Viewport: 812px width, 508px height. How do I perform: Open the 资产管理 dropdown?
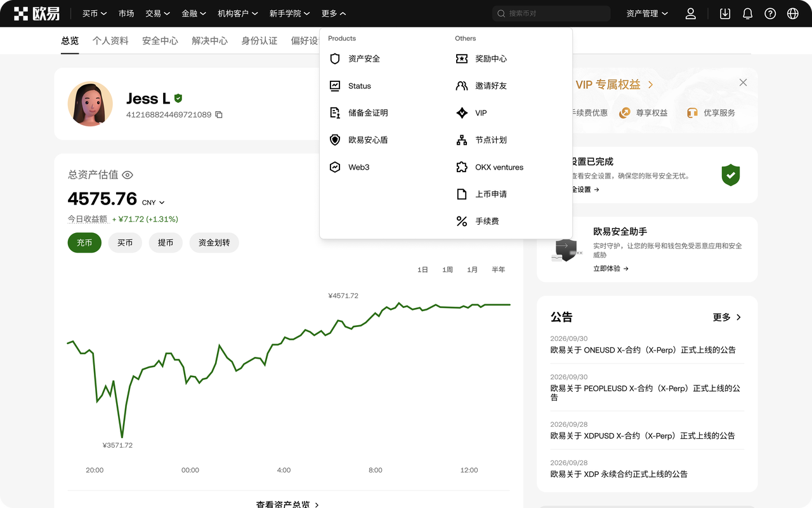coord(647,13)
